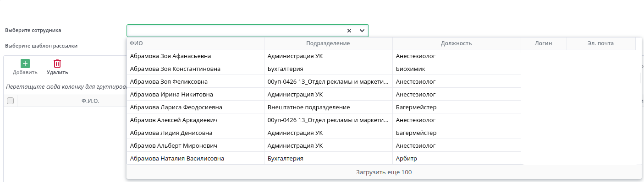Select Абрамова Лариса Феодосиевна
Viewport: 644px width, 182px height.
pyautogui.click(x=176, y=107)
